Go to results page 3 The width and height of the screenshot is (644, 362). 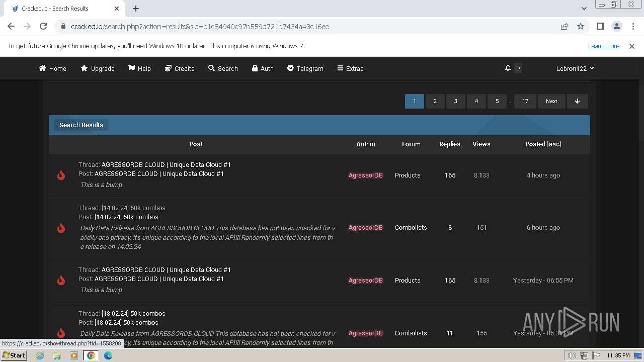point(456,101)
